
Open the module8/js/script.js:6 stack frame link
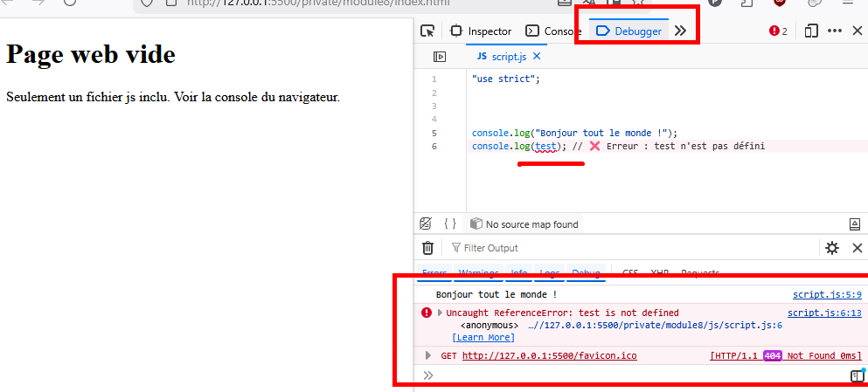click(x=655, y=325)
